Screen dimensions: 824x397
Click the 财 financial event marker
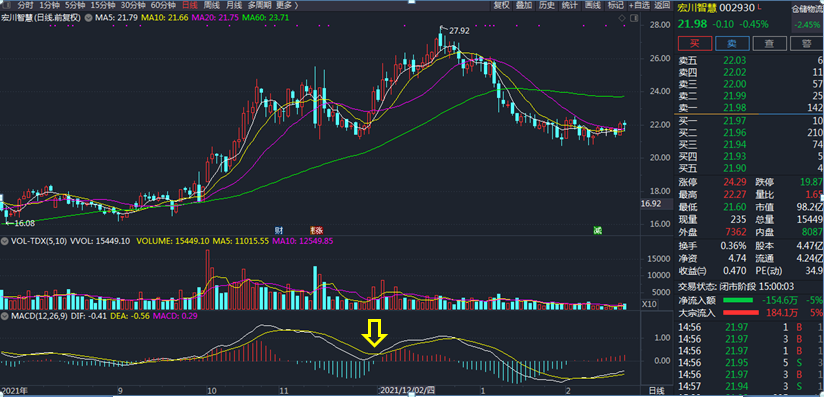280,230
